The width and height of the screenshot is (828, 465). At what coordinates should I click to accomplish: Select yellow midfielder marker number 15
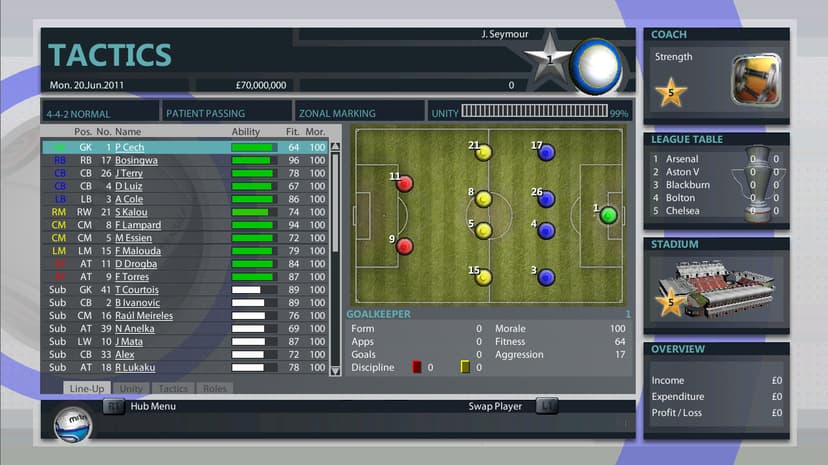pos(483,277)
